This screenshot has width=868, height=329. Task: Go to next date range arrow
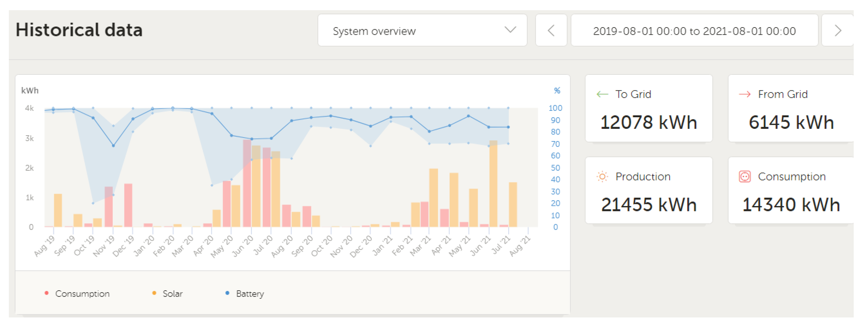tap(837, 31)
